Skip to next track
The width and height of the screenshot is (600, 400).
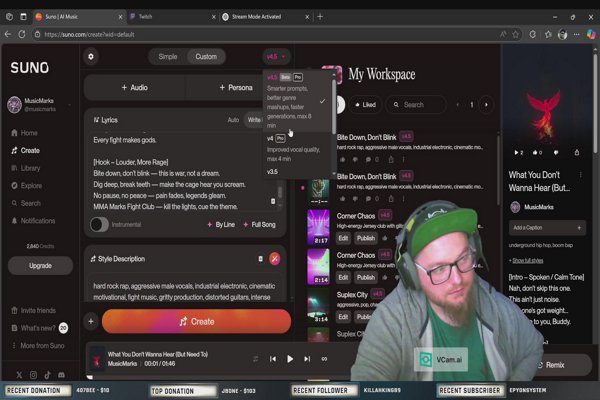point(307,359)
